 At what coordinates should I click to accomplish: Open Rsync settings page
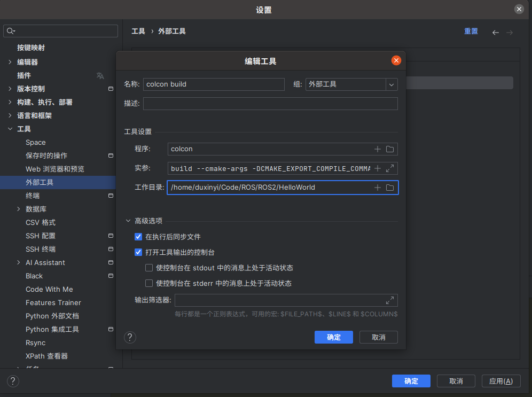35,342
